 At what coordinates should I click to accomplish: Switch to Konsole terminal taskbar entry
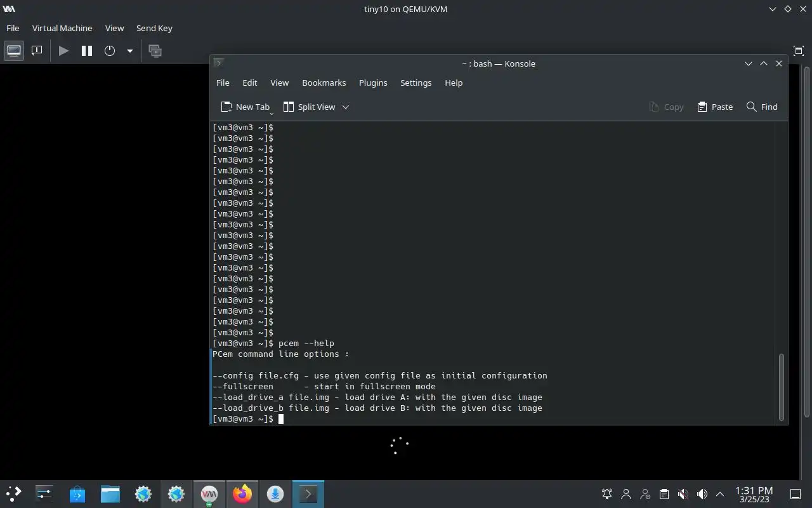click(x=308, y=493)
